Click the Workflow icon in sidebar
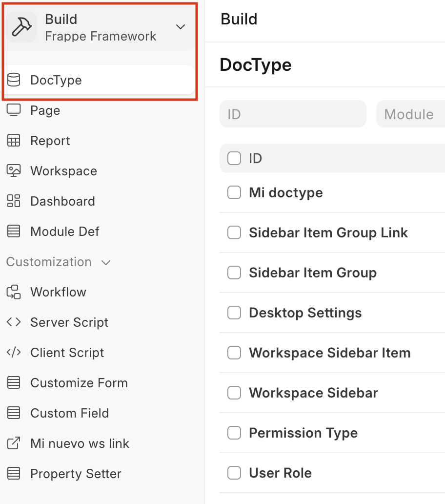The width and height of the screenshot is (445, 504). pyautogui.click(x=14, y=292)
